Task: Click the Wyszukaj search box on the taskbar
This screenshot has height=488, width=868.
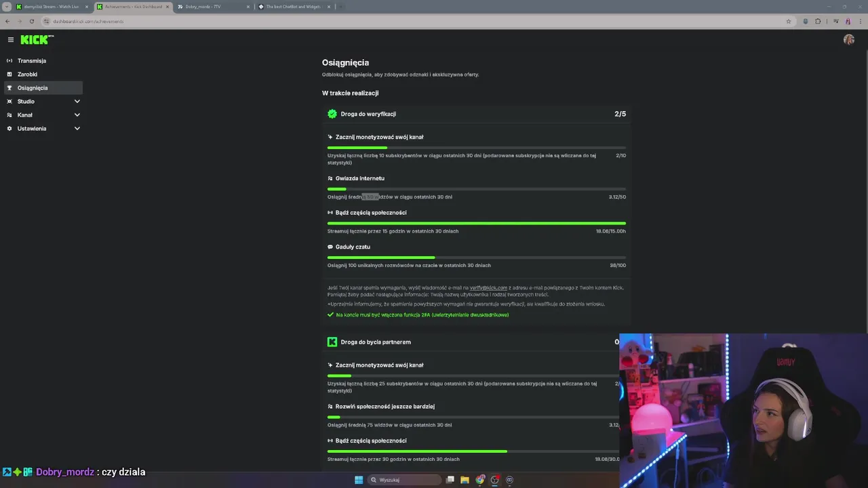Action: click(405, 480)
